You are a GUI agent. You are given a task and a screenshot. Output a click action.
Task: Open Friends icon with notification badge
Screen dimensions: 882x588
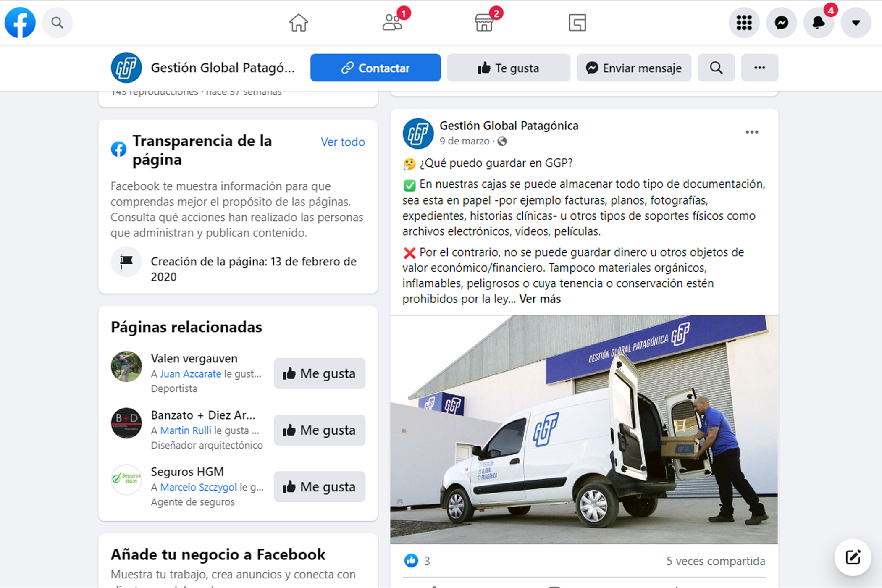point(392,23)
